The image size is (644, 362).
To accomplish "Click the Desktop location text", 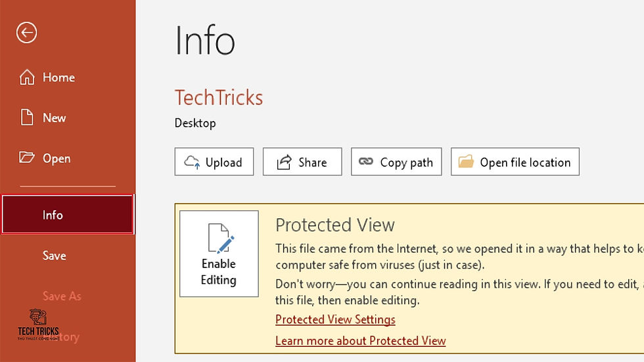I will [195, 123].
